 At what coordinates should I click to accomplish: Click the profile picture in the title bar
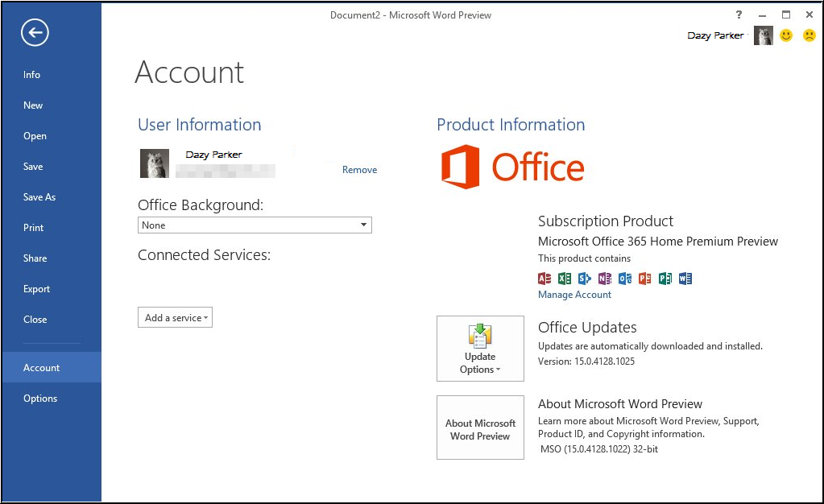(764, 35)
